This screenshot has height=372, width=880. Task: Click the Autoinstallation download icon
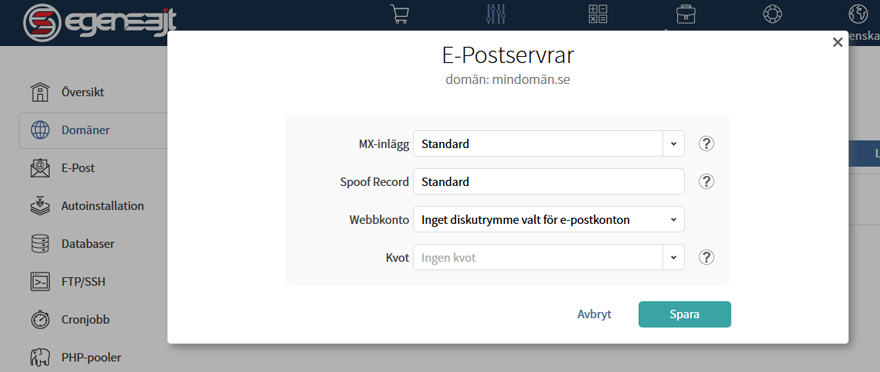coord(40,206)
